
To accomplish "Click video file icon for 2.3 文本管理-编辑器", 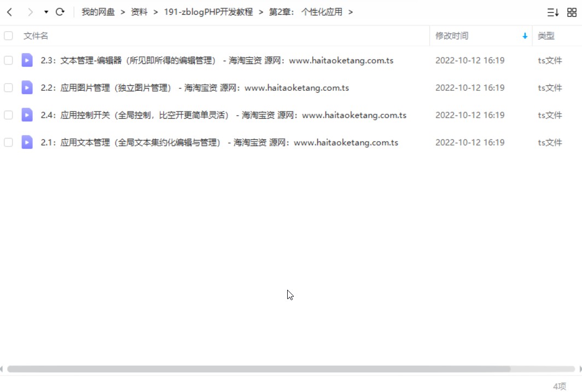I will pos(27,60).
